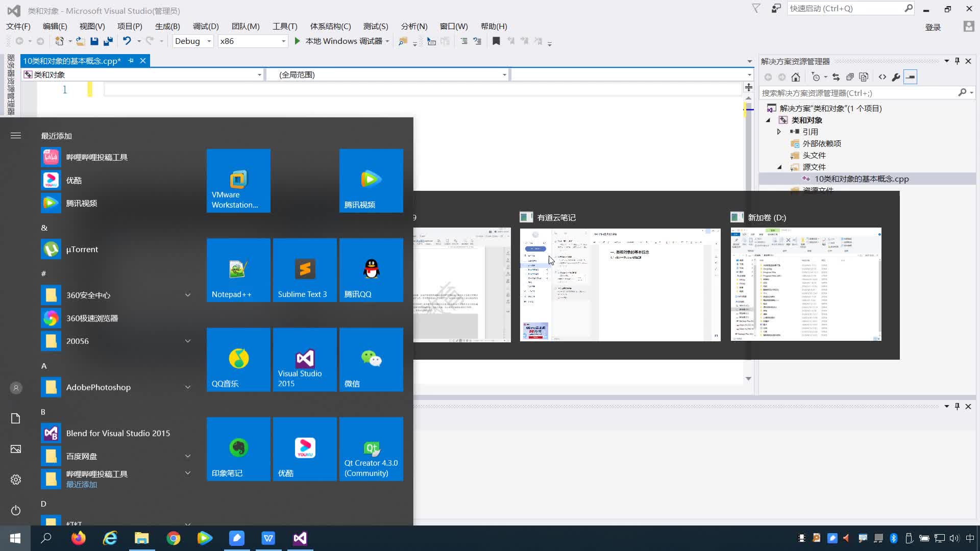This screenshot has width=980, height=551.
Task: Expand the 百度网盘 folder chevron
Action: point(188,456)
